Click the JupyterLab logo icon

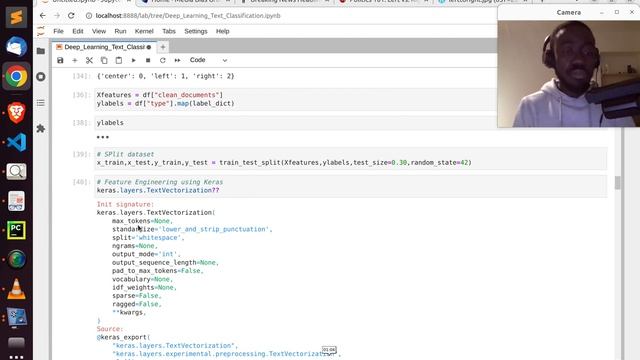click(x=41, y=31)
